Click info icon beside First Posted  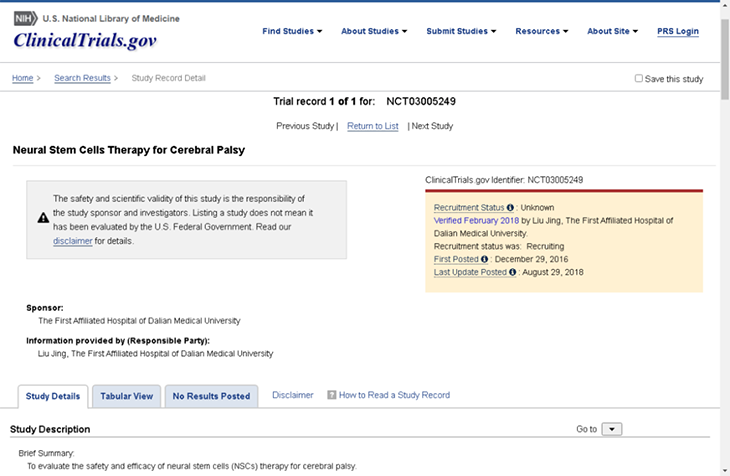485,259
